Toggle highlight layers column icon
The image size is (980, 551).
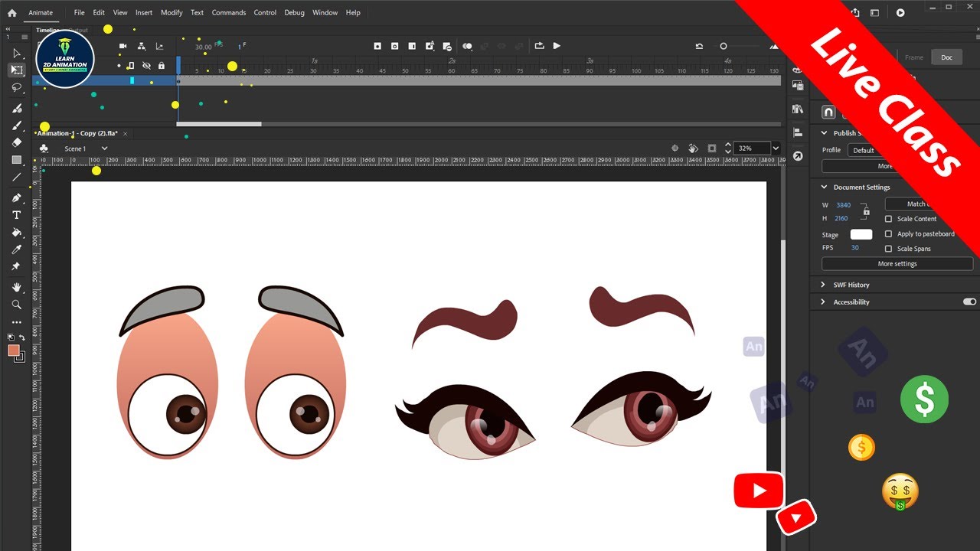tap(130, 66)
